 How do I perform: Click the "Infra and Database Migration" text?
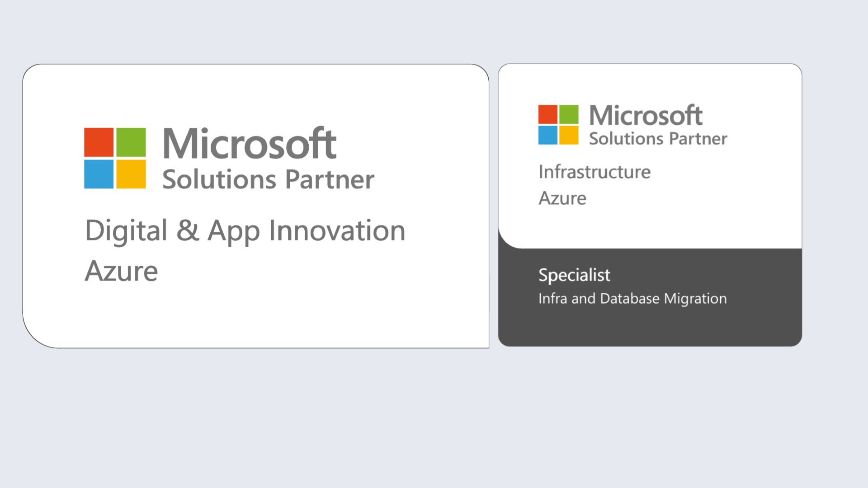[x=632, y=299]
